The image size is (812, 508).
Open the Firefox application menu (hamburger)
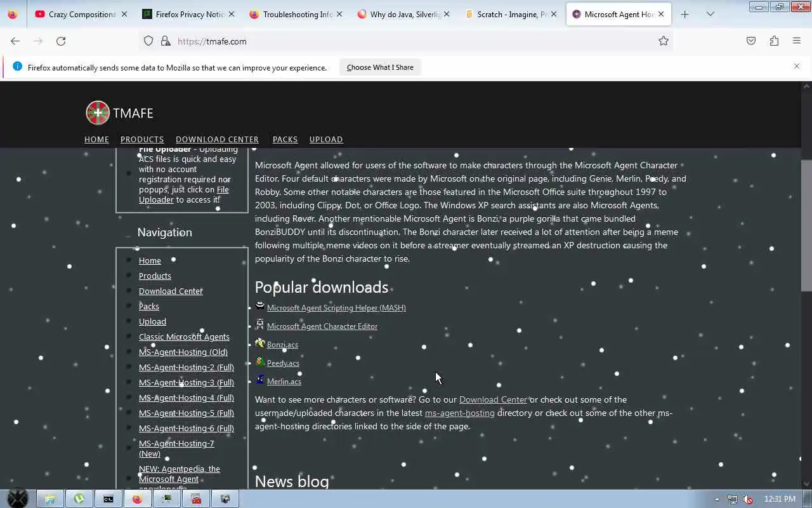pos(797,41)
